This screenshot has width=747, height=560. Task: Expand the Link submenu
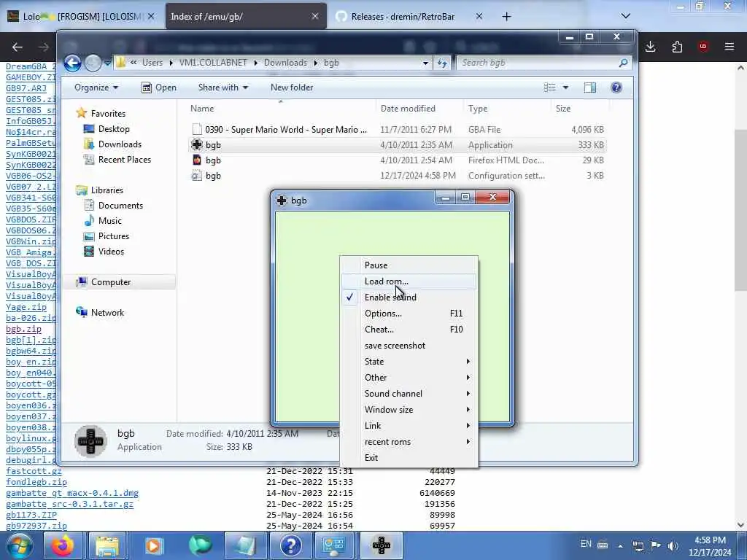(409, 426)
